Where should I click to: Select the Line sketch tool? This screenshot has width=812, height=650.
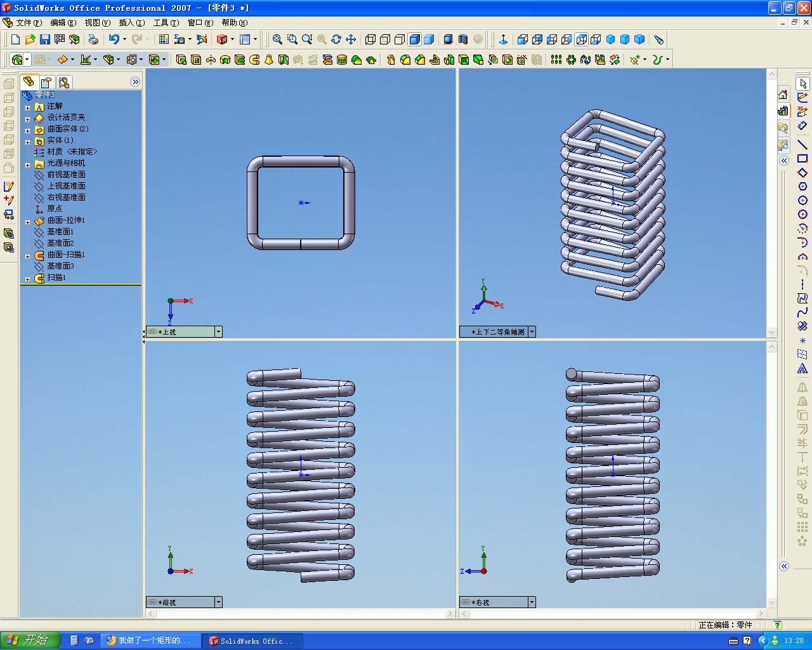[x=802, y=145]
